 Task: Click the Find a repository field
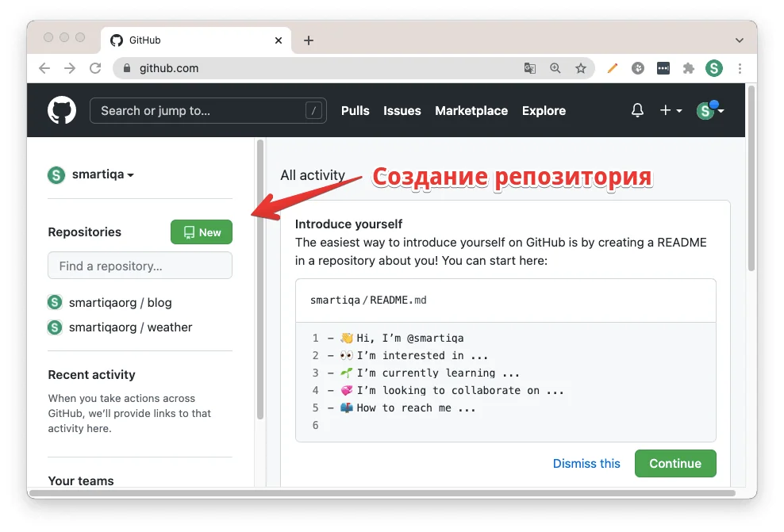(x=140, y=266)
